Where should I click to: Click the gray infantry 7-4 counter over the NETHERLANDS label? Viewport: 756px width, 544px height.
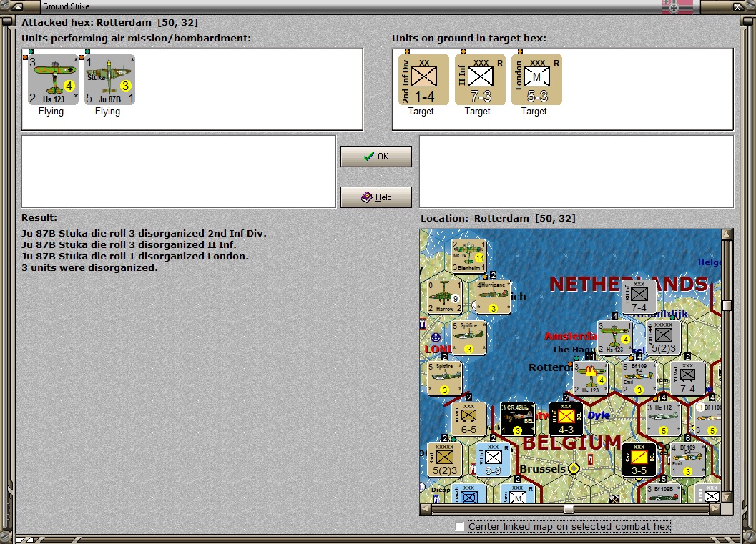[x=639, y=297]
